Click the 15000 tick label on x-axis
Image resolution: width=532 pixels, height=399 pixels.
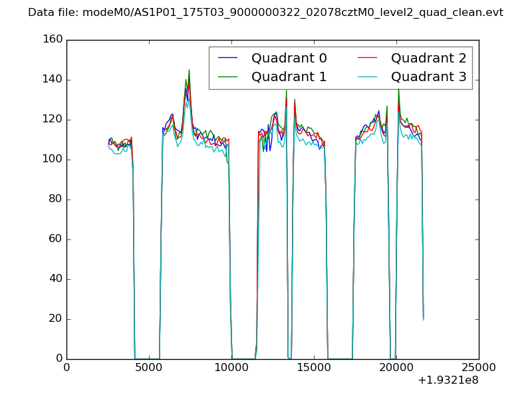pos(314,367)
